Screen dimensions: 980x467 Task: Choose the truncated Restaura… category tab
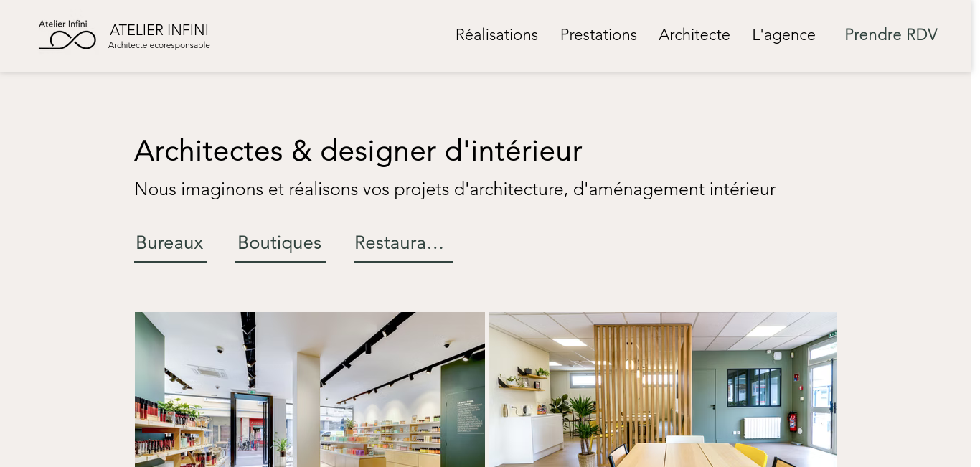(x=403, y=244)
